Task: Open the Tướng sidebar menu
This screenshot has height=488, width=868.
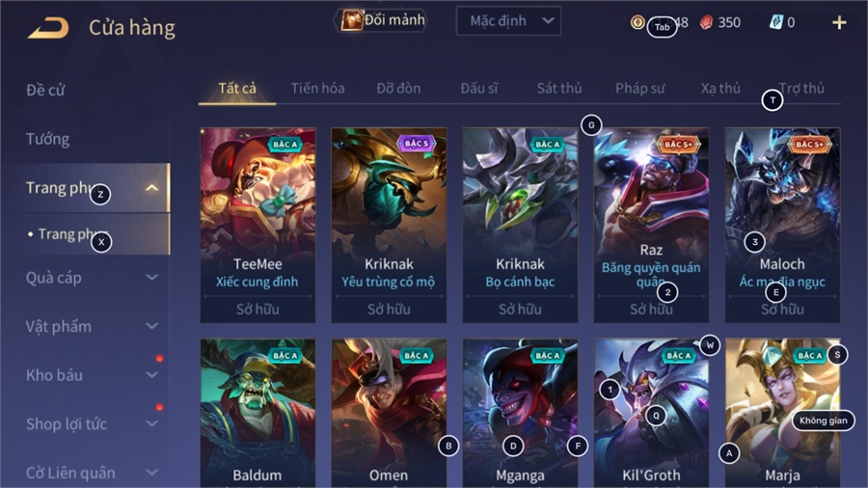Action: pos(47,139)
